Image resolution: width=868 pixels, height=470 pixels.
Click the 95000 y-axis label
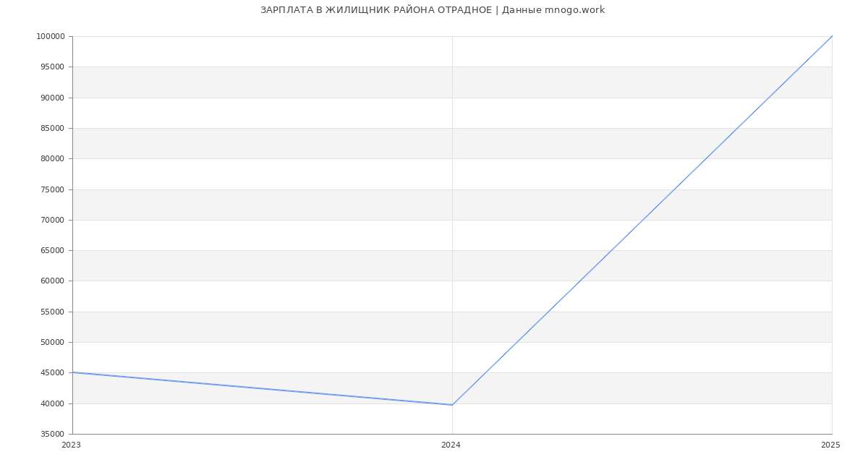[x=52, y=67]
